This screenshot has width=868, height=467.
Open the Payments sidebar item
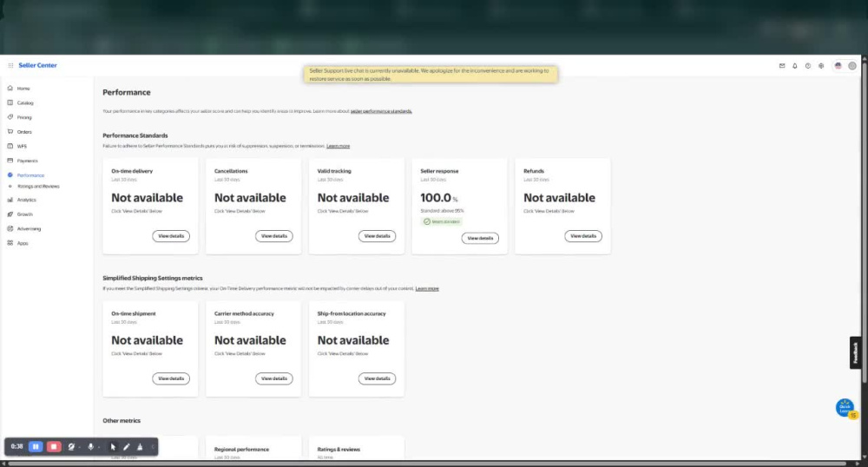(x=27, y=161)
